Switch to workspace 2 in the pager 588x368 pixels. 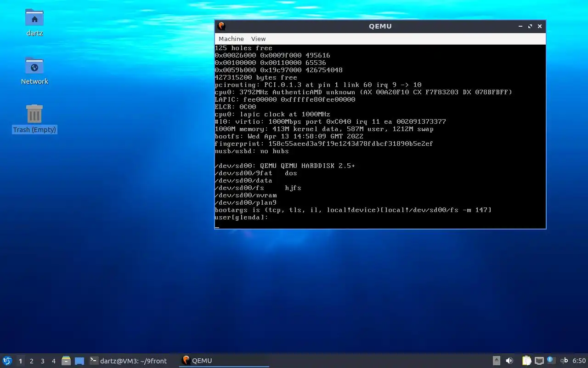point(31,361)
